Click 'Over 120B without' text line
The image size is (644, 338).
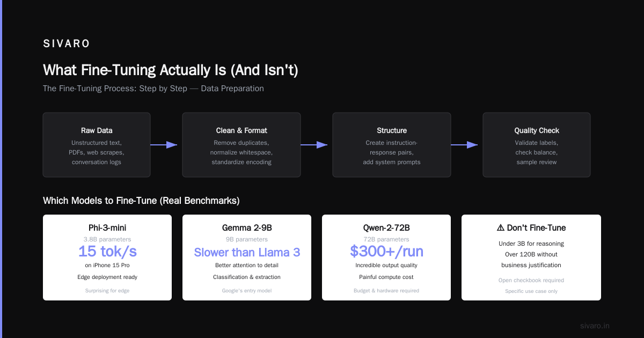531,254
